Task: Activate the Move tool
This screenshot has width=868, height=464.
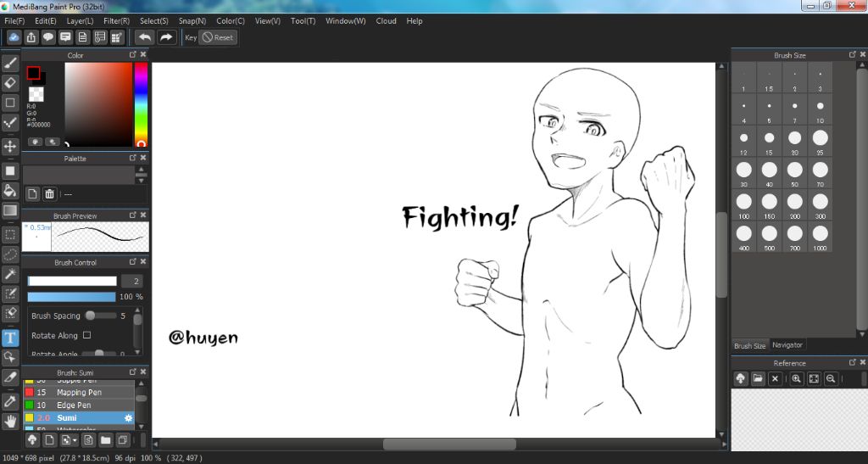Action: point(10,147)
